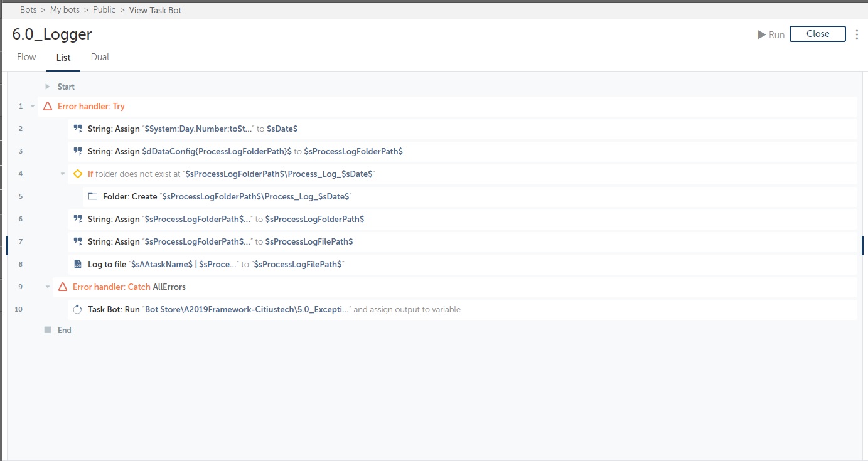Click line number 2 in the gutter
This screenshot has width=868, height=461.
(21, 129)
